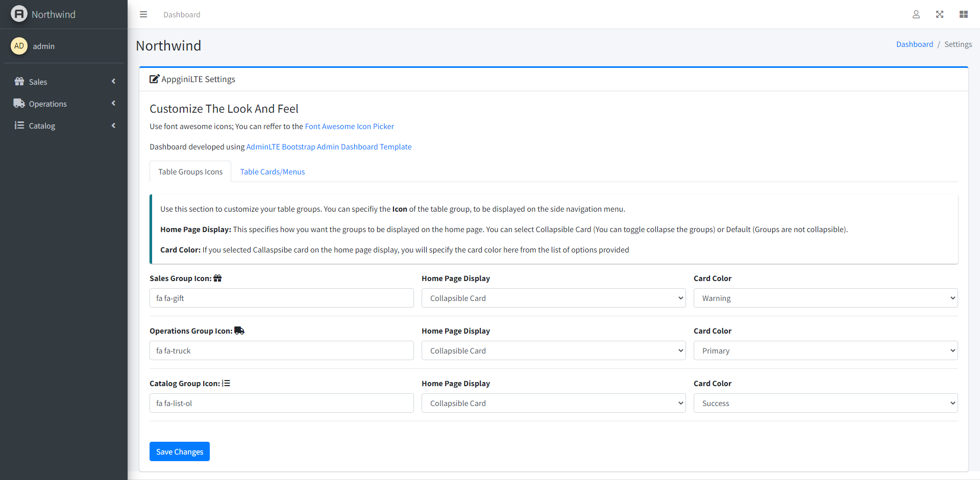This screenshot has width=980, height=480.
Task: Open the grid control sidebar icon
Action: (x=964, y=14)
